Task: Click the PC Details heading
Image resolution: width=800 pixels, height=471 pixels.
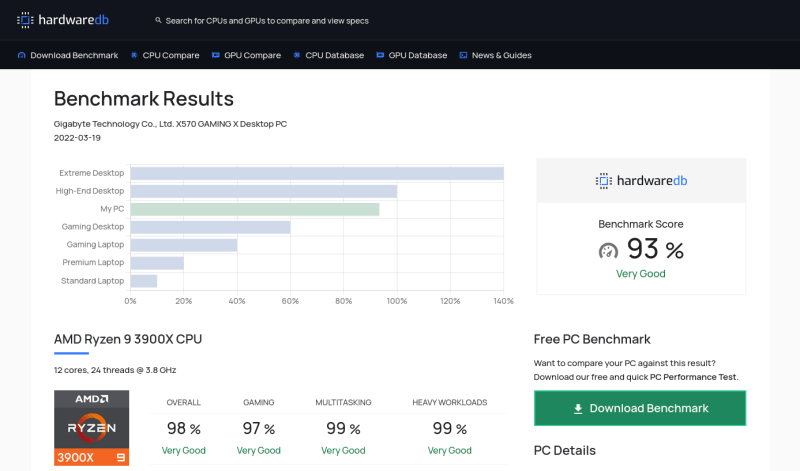Action: click(x=565, y=451)
